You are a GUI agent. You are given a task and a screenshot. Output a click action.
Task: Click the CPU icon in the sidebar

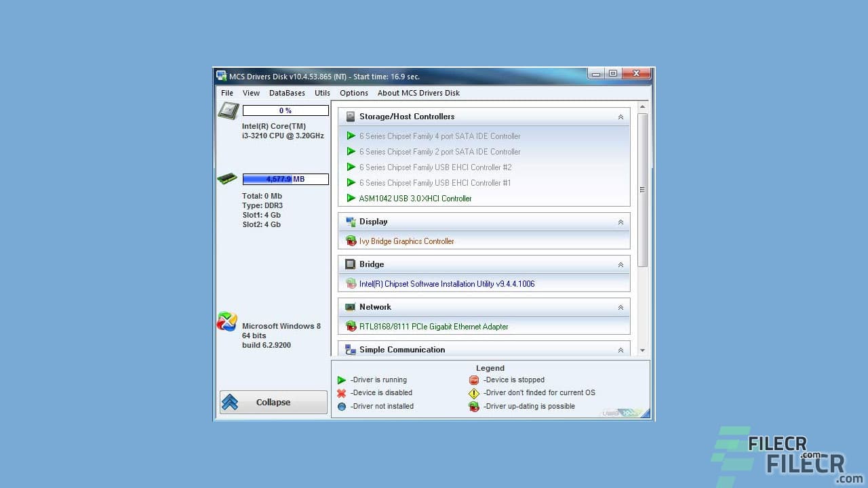pos(228,110)
